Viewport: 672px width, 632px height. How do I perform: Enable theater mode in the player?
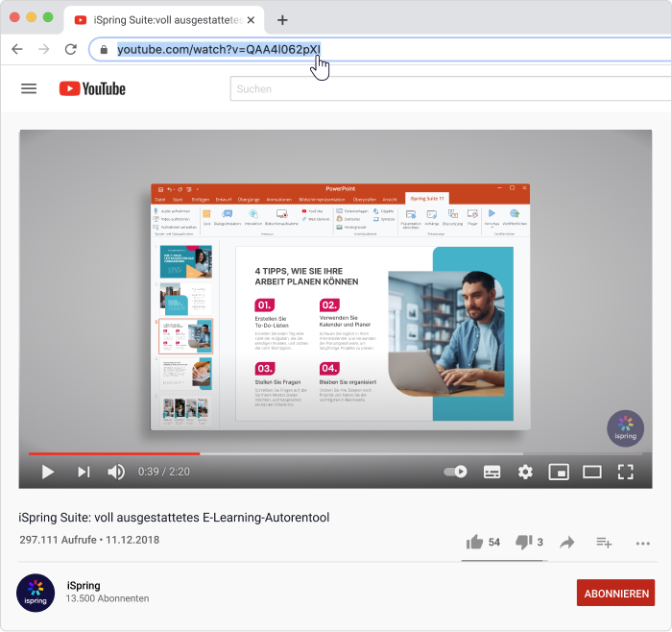pyautogui.click(x=592, y=472)
